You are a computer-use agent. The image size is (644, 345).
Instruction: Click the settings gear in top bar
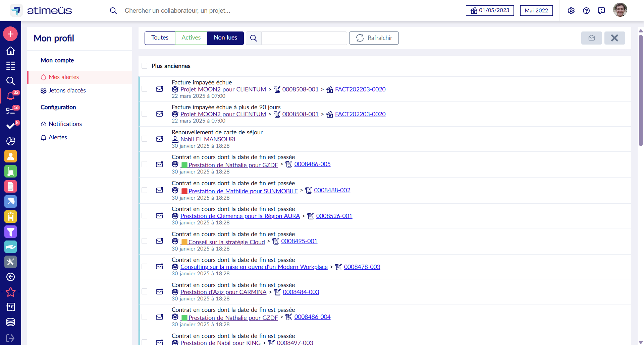pyautogui.click(x=571, y=11)
